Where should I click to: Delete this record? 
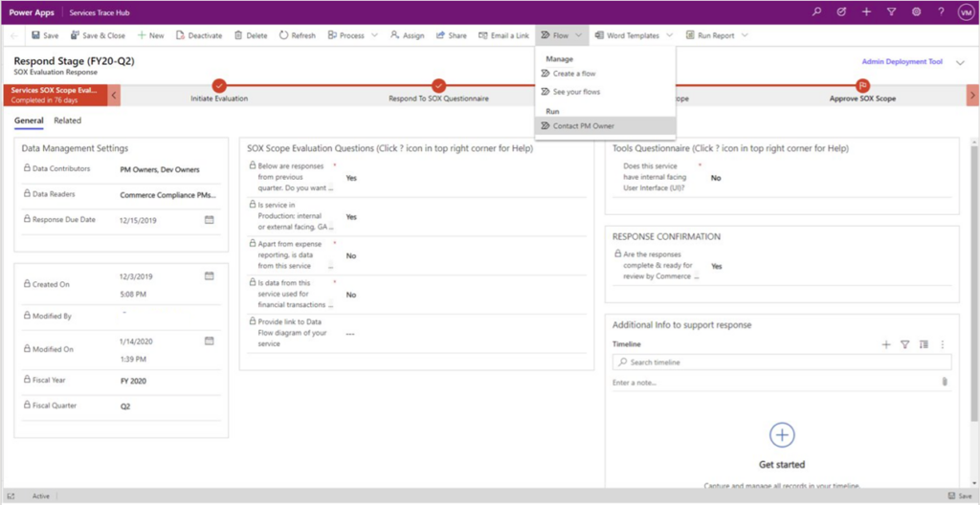click(251, 35)
